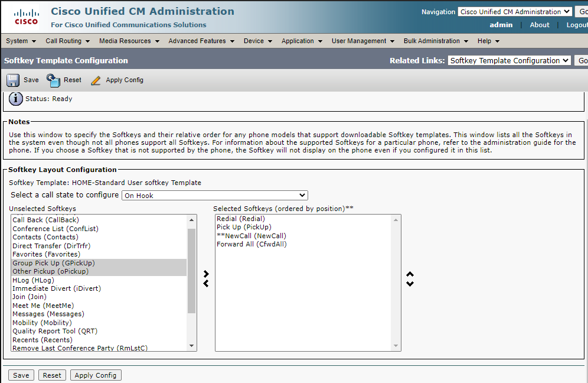Move selected softkey down in order
Screen dimensions: 588x383
pos(410,284)
